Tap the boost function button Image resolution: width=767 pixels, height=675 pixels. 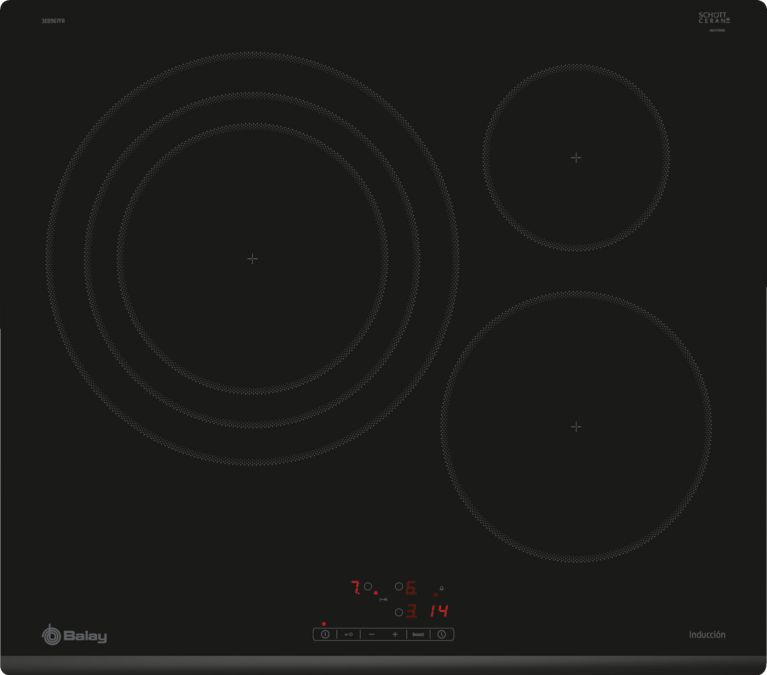tap(418, 634)
